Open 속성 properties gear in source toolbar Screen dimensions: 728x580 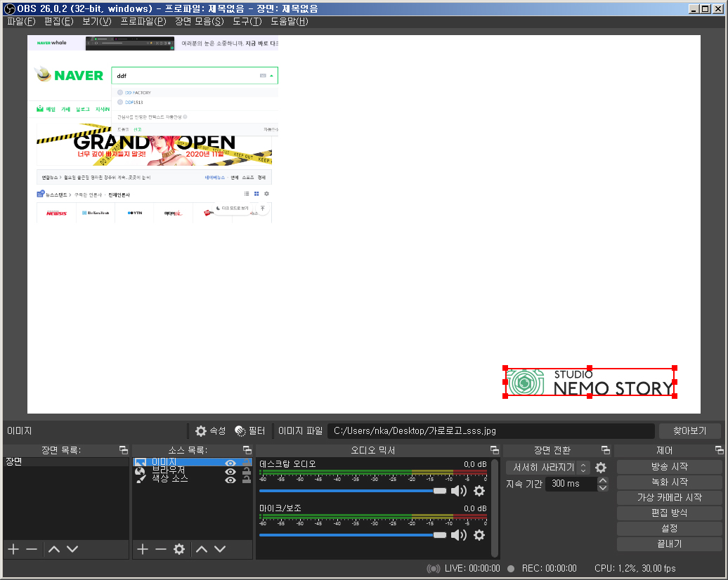pos(210,431)
